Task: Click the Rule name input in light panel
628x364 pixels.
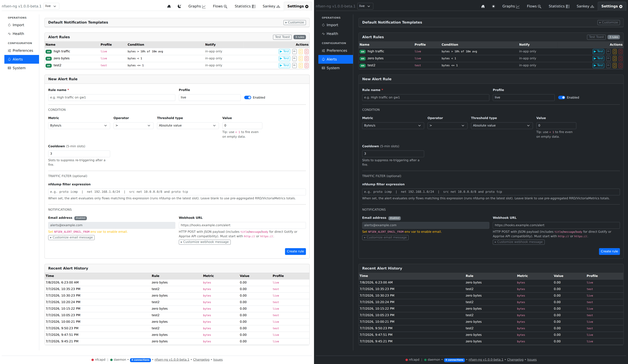Action: [x=112, y=97]
